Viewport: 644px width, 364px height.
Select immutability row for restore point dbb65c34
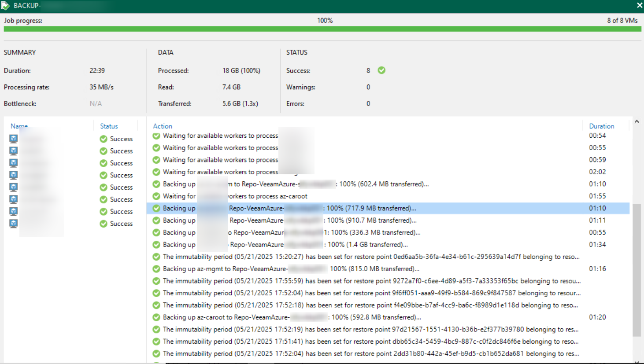click(388, 342)
